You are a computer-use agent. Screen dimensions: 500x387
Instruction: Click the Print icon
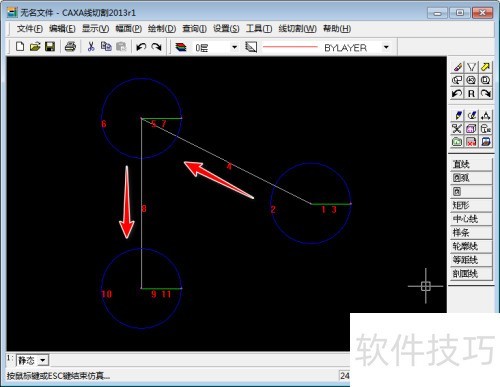click(x=70, y=47)
